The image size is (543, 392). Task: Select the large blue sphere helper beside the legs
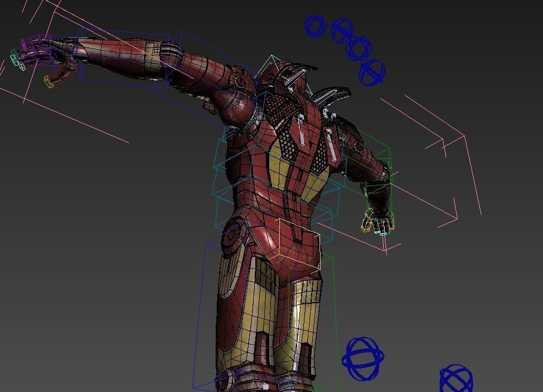(363, 358)
